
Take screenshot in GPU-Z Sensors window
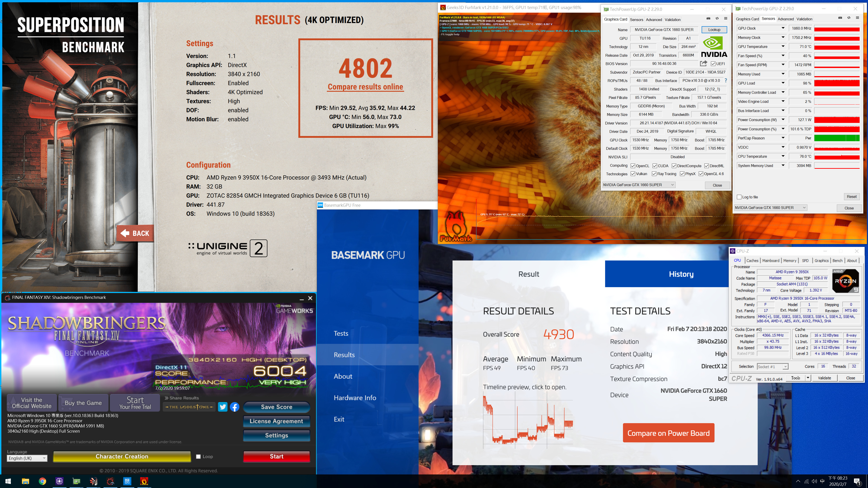840,18
